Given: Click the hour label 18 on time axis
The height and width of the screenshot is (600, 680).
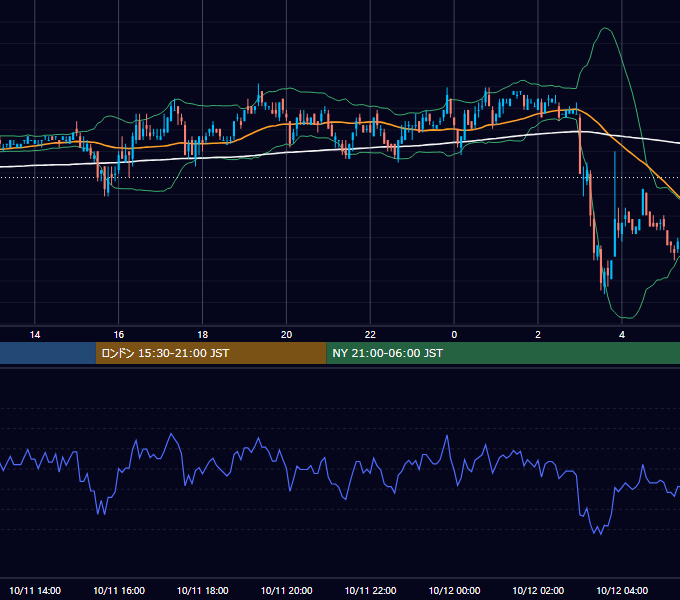Looking at the screenshot, I should [x=203, y=335].
